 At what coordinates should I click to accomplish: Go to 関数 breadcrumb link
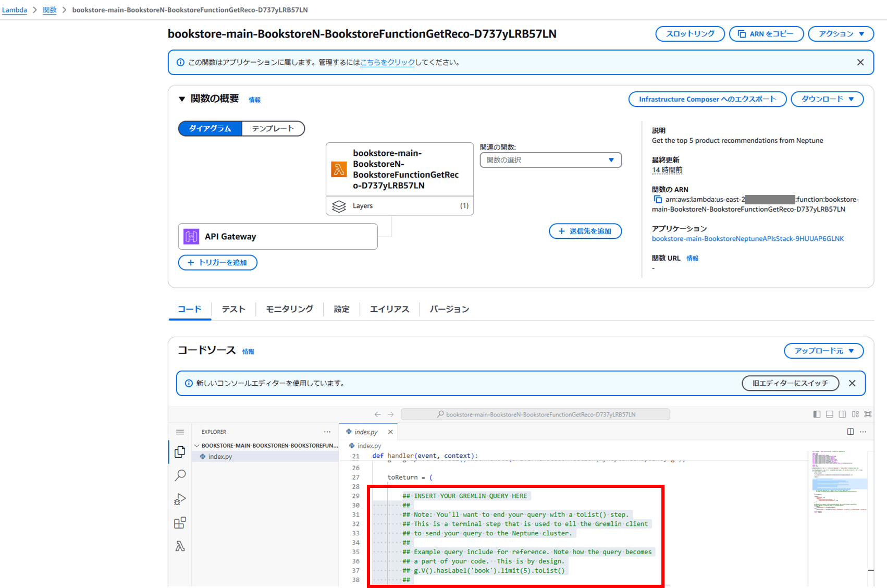coord(50,10)
